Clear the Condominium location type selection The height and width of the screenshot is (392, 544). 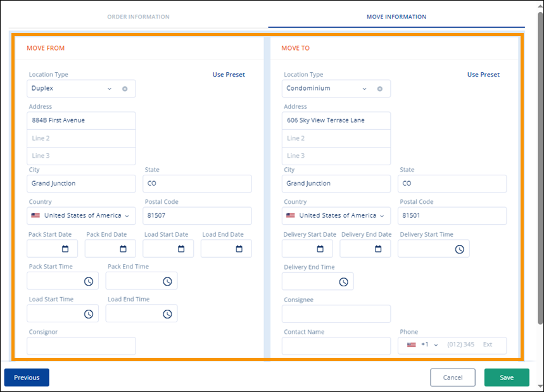pos(379,89)
